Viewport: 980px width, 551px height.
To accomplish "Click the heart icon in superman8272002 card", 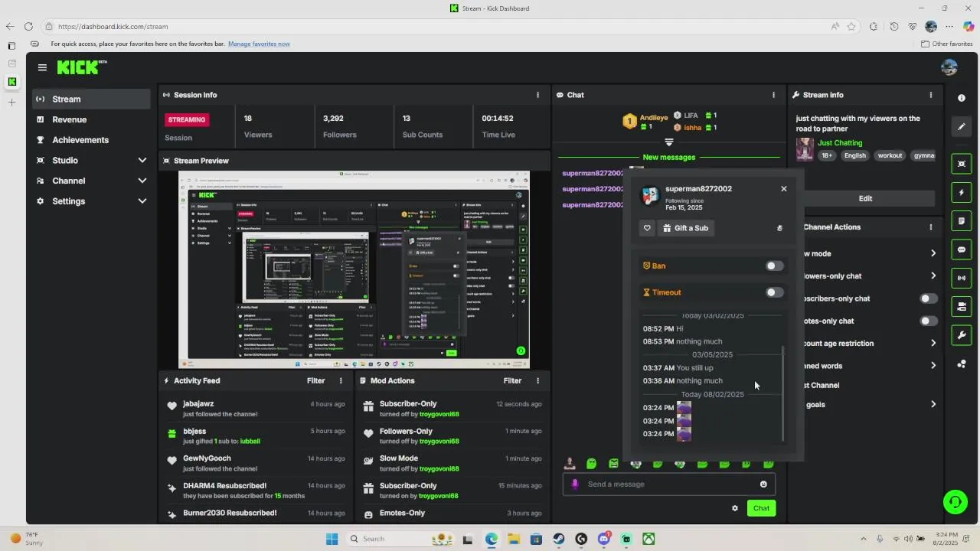I will [647, 228].
